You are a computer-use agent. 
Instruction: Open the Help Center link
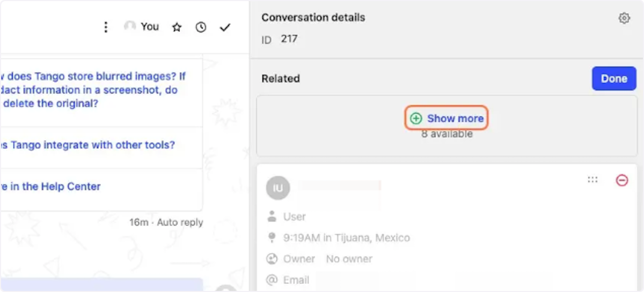click(50, 186)
